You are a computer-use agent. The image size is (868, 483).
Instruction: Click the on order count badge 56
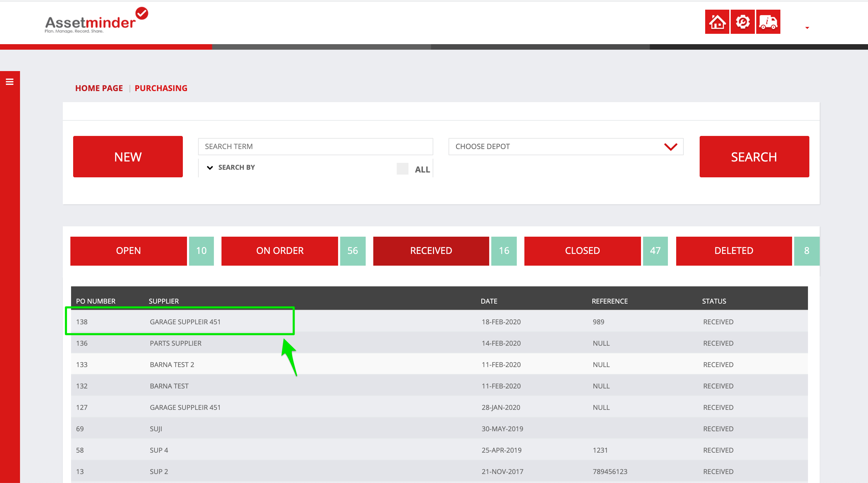point(353,251)
